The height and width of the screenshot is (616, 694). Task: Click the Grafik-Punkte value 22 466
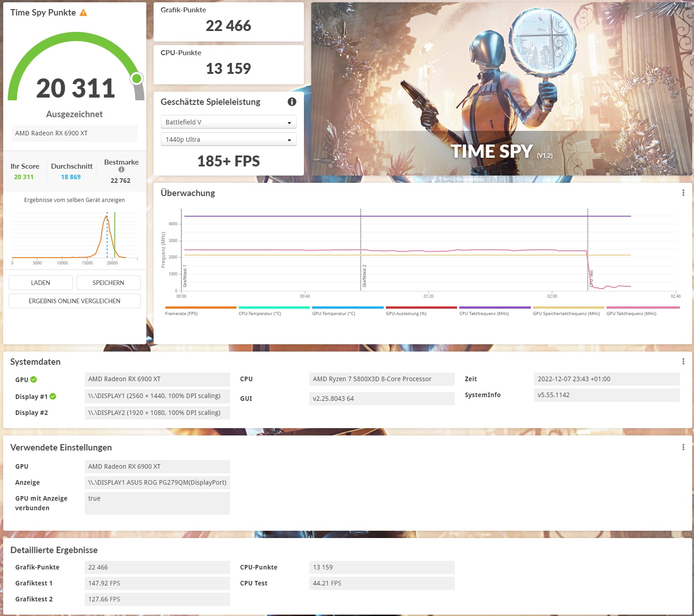(228, 26)
